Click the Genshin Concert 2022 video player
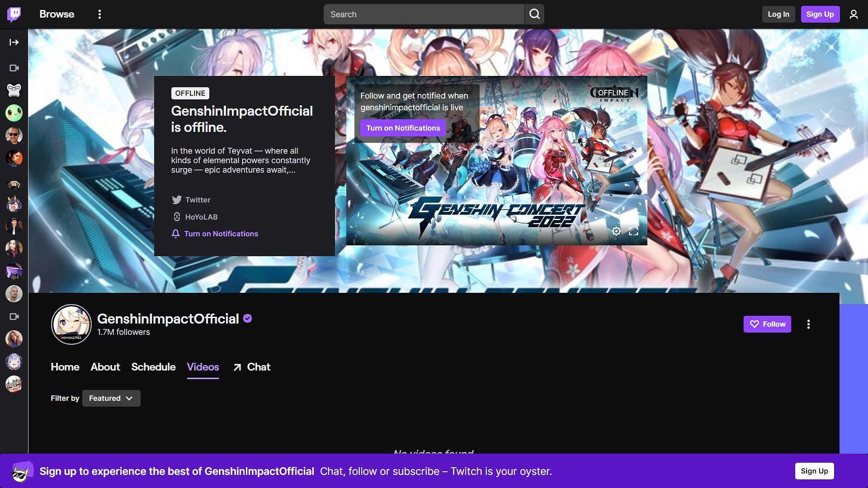This screenshot has width=868, height=488. pyautogui.click(x=496, y=161)
